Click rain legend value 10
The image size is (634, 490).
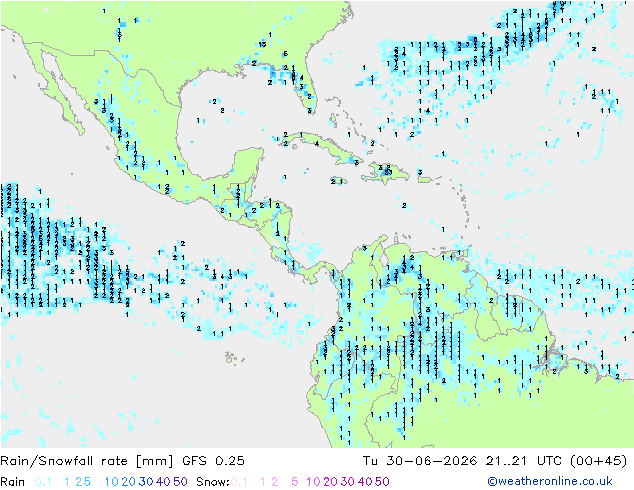(x=112, y=482)
